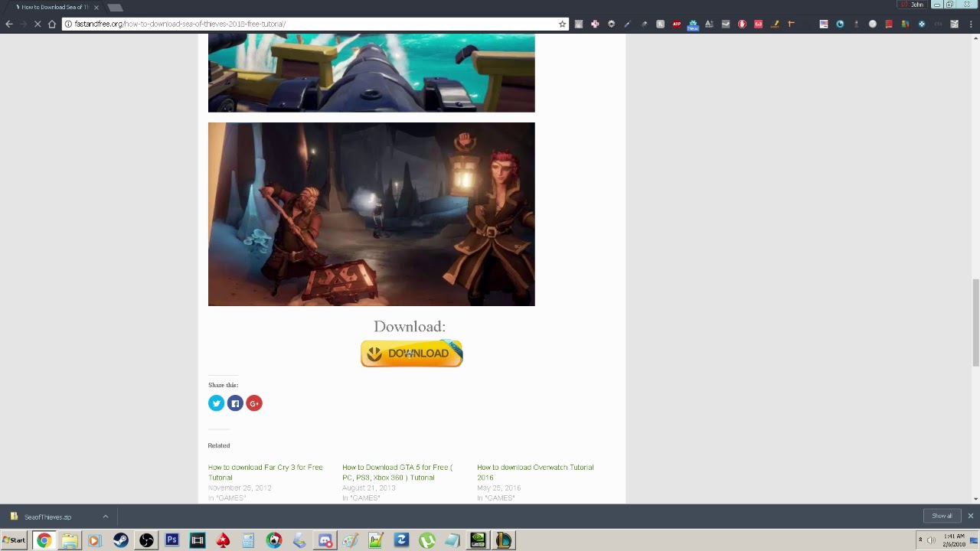Viewport: 980px width, 551px height.
Task: Open the calculator from the taskbar
Action: click(x=248, y=540)
